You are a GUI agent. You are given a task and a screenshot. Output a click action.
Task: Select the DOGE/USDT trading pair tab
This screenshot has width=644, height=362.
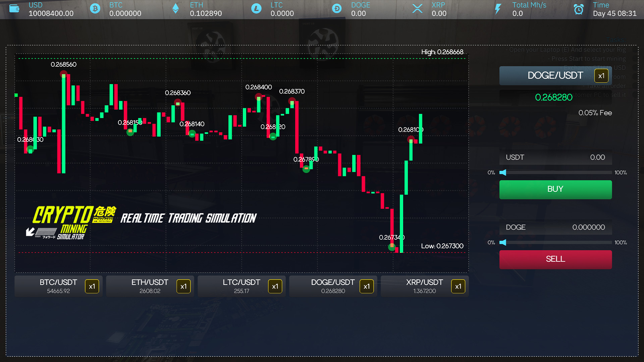coord(332,286)
